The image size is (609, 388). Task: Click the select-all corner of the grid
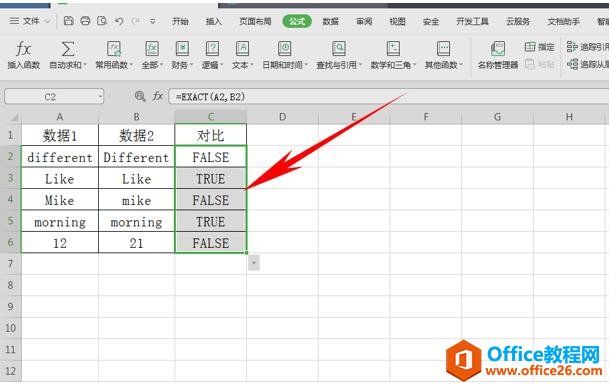(14, 117)
